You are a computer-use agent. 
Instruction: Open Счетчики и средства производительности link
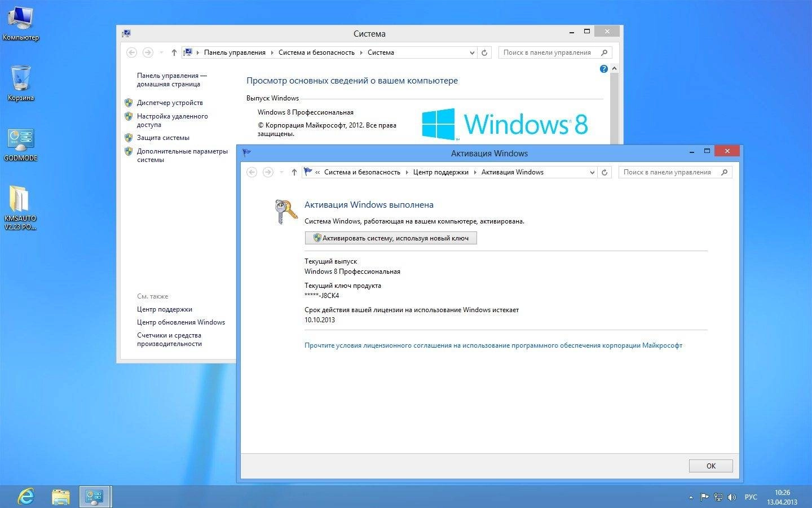click(x=169, y=339)
